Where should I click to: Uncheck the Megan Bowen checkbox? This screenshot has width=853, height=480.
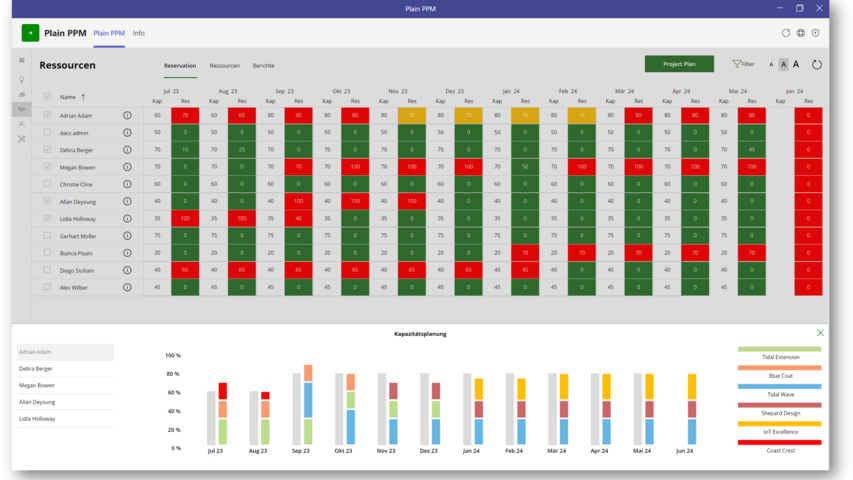(x=47, y=167)
